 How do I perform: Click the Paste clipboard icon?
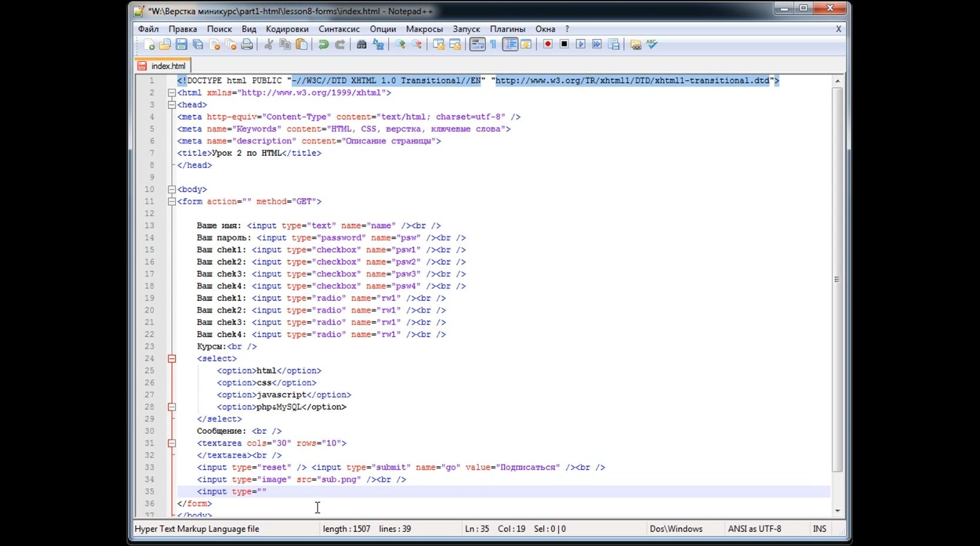coord(301,45)
